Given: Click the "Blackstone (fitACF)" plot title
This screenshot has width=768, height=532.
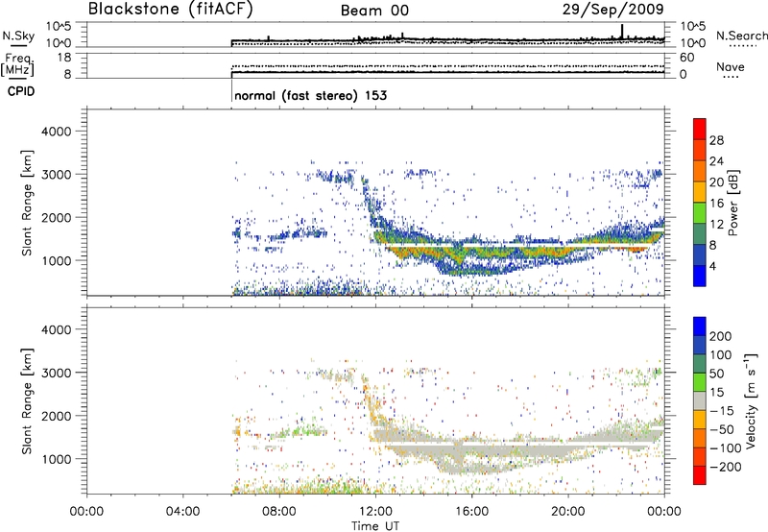Looking at the screenshot, I should coord(170,9).
